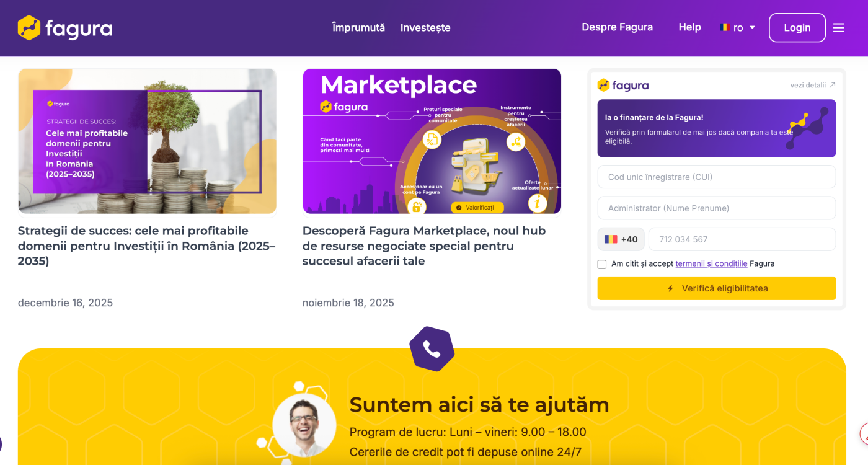Open the termenii și condițiile link
868x465 pixels.
(711, 263)
